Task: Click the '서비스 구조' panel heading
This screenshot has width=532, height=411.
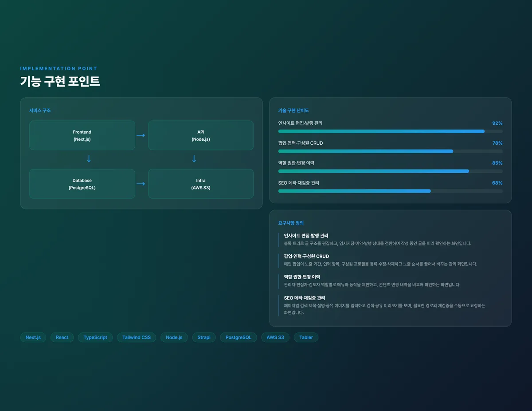Action: tap(40, 111)
